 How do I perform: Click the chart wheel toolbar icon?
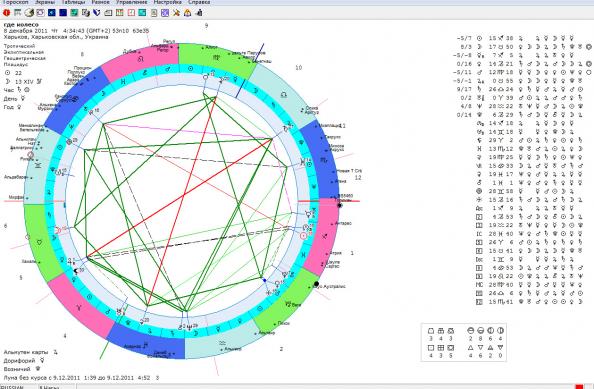pos(41,13)
